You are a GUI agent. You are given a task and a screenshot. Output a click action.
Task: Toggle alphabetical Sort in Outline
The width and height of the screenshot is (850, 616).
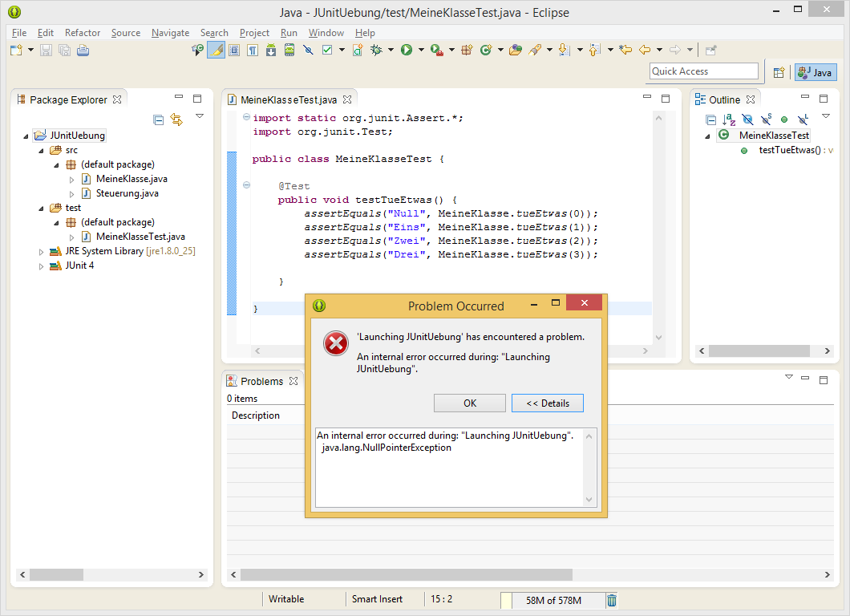click(729, 120)
